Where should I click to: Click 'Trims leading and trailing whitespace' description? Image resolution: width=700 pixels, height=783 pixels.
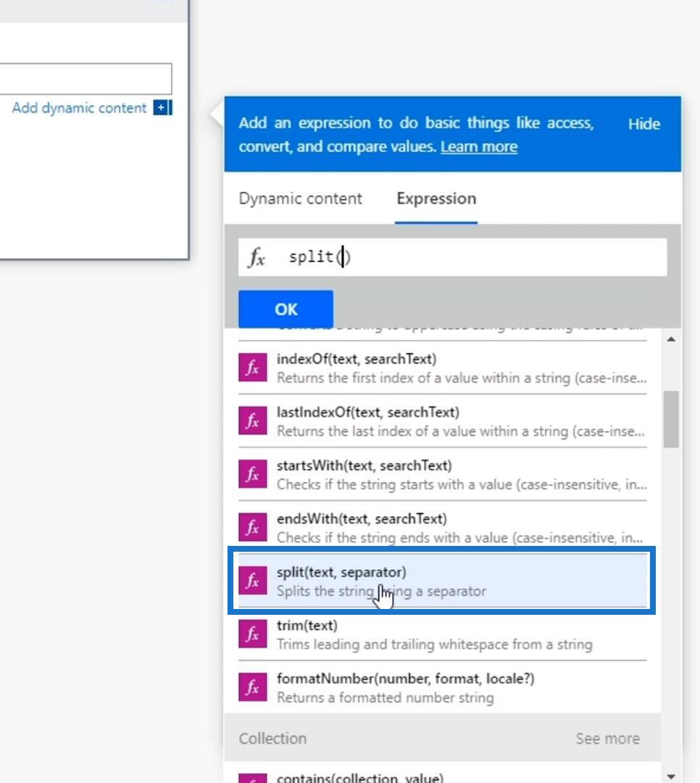(434, 645)
